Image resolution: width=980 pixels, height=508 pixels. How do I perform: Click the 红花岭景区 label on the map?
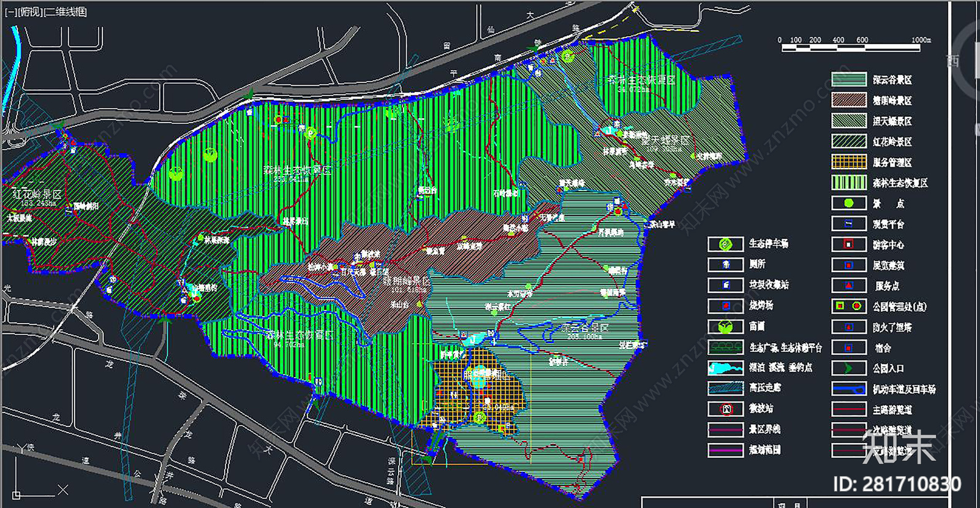37,194
